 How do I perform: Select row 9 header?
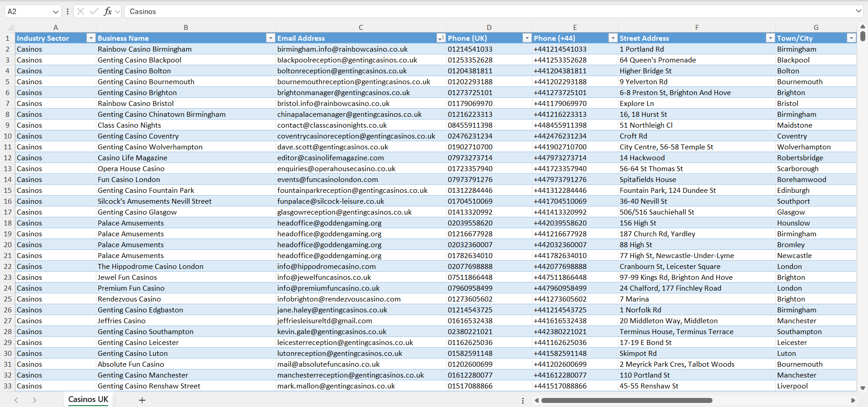pyautogui.click(x=7, y=125)
